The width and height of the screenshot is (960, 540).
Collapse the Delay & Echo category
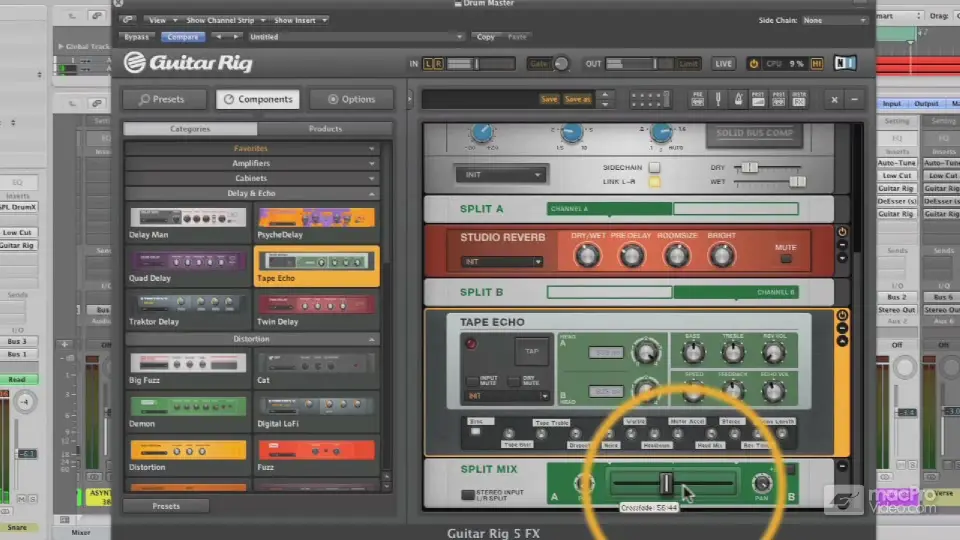[251, 193]
